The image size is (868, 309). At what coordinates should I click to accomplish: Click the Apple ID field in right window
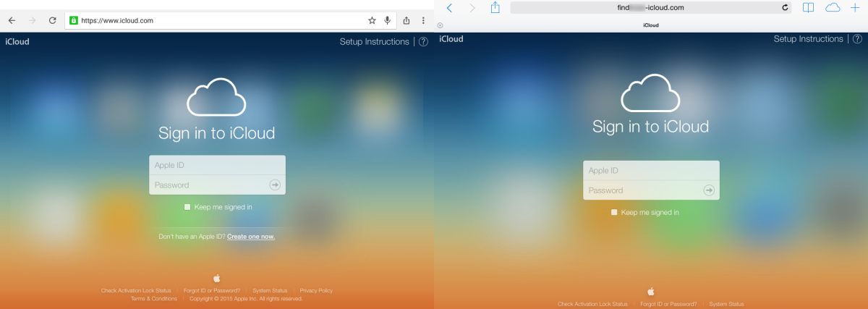tap(651, 171)
